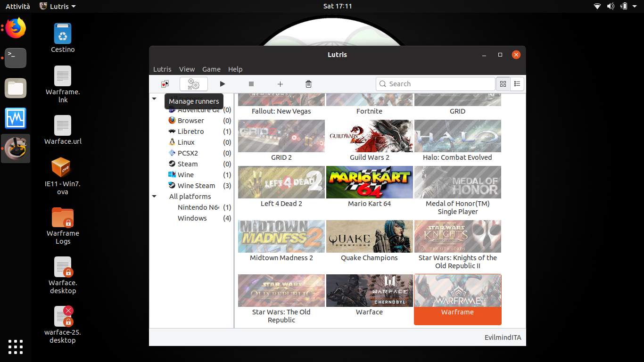This screenshot has height=362, width=644.
Task: Select the IE11 - Win7.ova desktop file
Action: [63, 176]
